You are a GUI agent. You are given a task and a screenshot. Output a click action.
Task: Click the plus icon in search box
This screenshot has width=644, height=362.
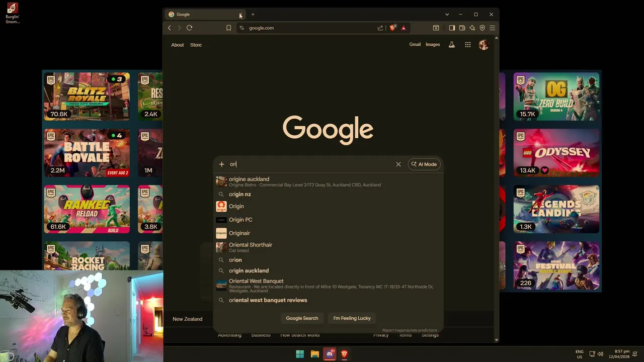click(221, 164)
